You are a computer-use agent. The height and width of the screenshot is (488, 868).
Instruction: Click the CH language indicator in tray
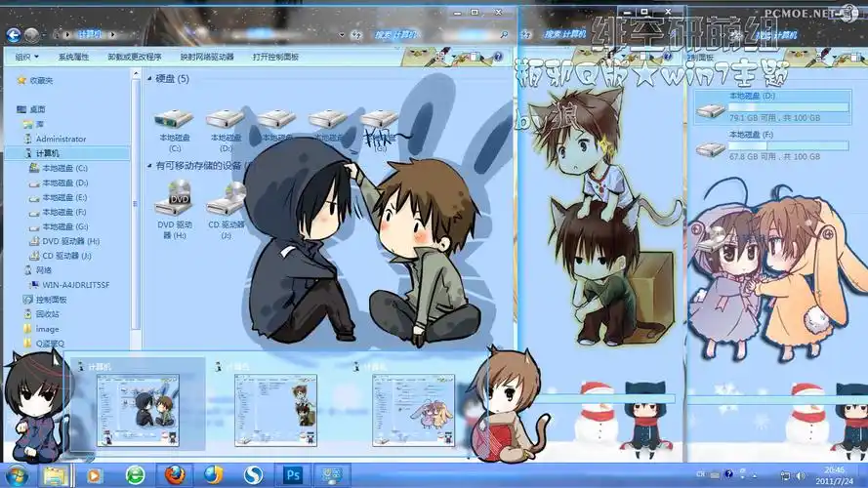(700, 474)
